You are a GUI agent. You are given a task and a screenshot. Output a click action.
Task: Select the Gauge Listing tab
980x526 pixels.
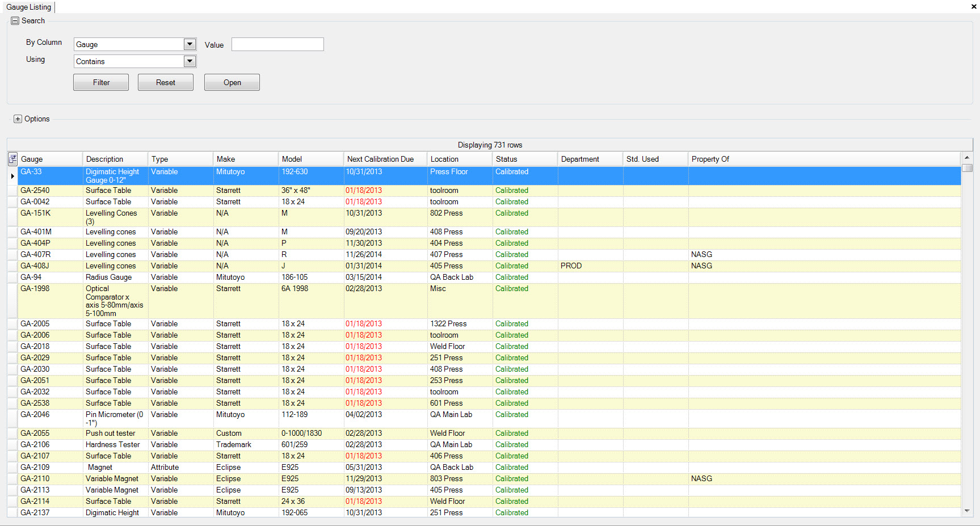coord(28,7)
